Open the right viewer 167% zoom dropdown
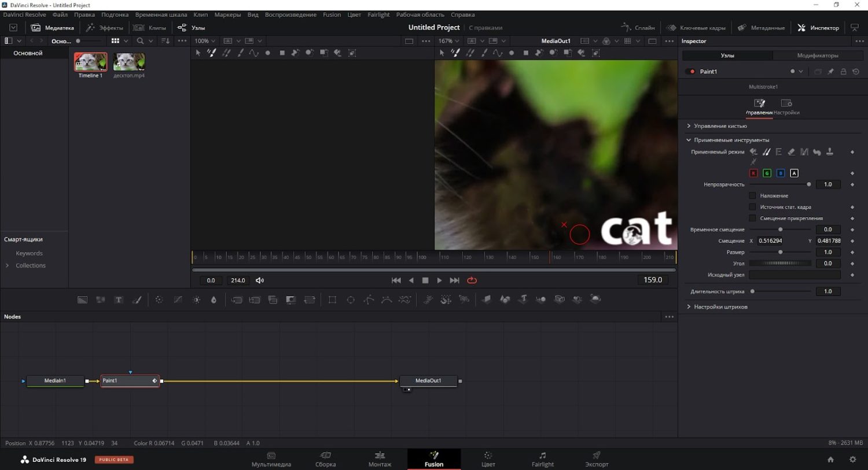Screen dimensions: 868x470 pyautogui.click(x=448, y=41)
